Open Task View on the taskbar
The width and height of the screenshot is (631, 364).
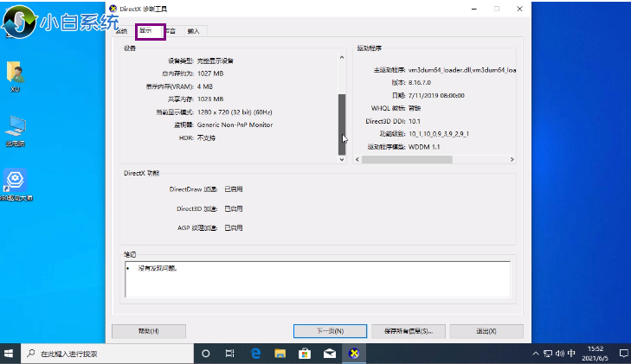click(x=230, y=354)
